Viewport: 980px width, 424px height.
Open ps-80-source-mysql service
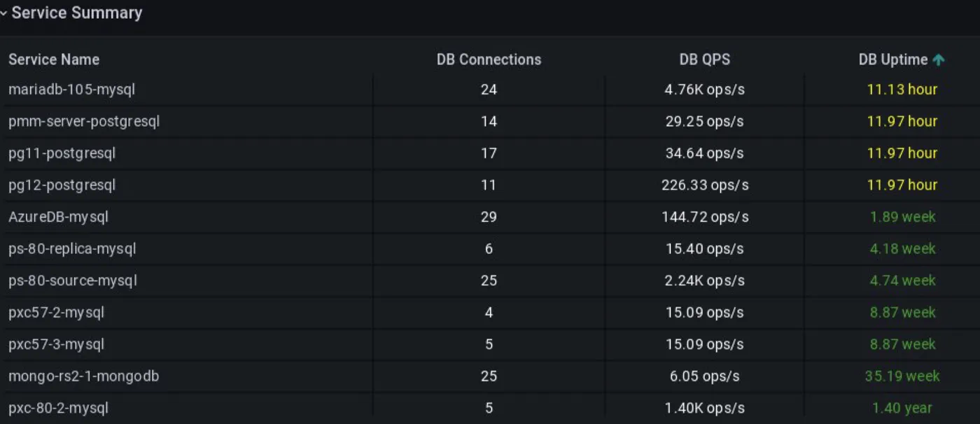point(73,281)
